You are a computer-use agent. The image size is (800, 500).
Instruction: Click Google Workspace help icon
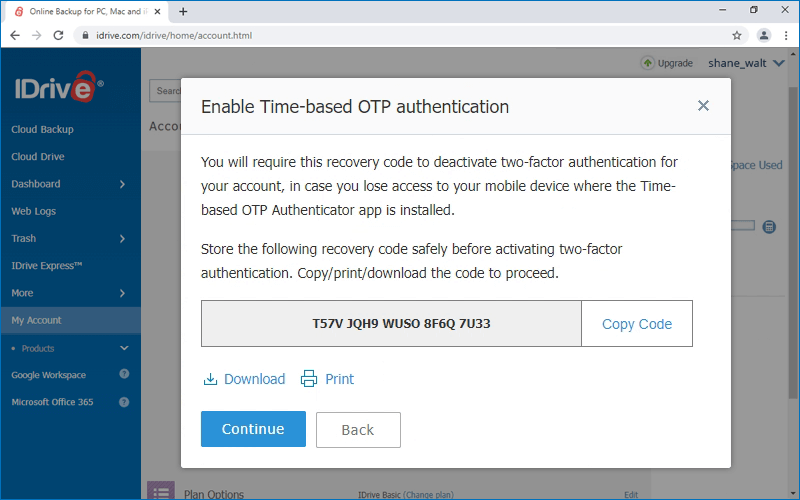[124, 375]
